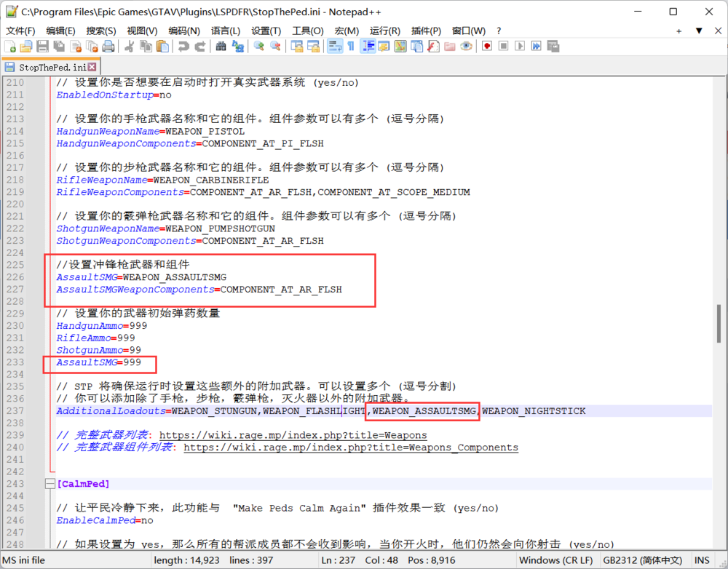The height and width of the screenshot is (569, 728).
Task: Open the Print icon on the toolbar
Action: [109, 46]
